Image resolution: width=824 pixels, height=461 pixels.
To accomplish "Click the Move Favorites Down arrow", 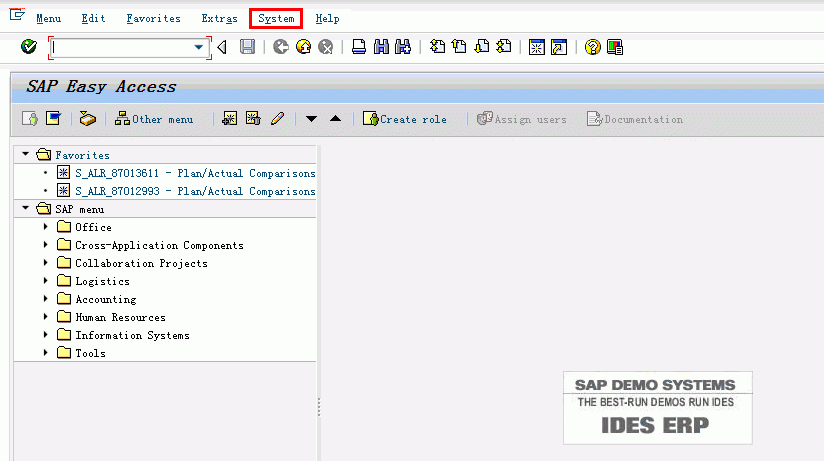I will pos(311,119).
